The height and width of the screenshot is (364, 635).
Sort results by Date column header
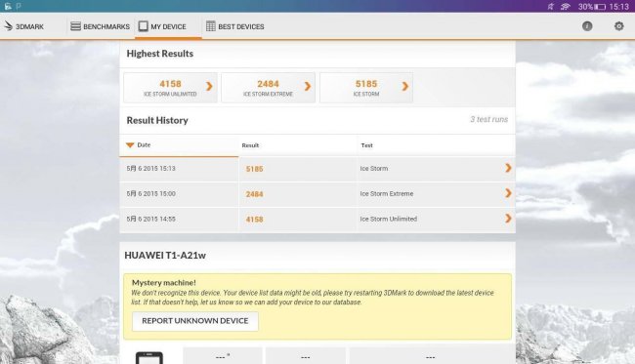pos(179,145)
